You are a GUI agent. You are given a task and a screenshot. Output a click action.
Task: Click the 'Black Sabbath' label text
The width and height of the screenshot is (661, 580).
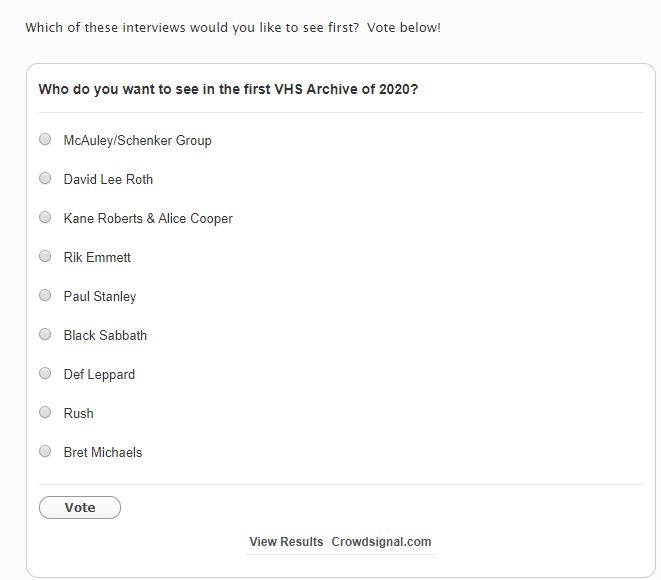tap(105, 336)
